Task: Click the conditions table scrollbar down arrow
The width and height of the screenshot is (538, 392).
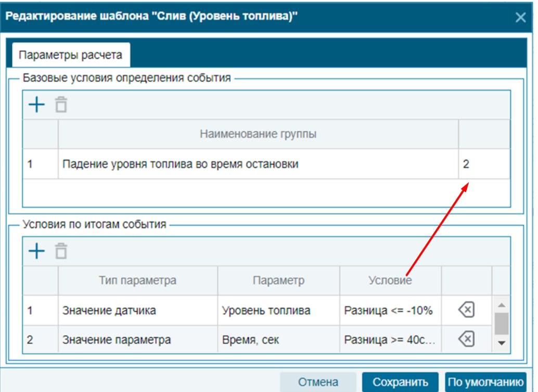Action: [501, 343]
